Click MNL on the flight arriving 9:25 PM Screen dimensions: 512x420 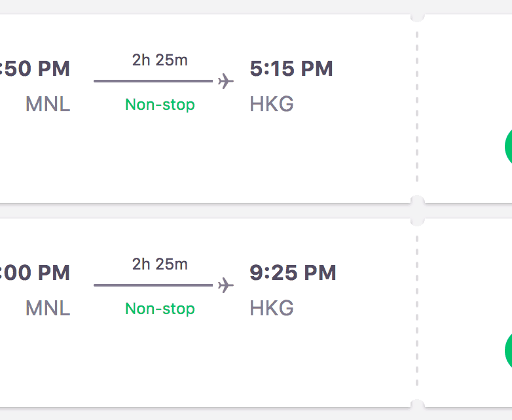(x=48, y=308)
